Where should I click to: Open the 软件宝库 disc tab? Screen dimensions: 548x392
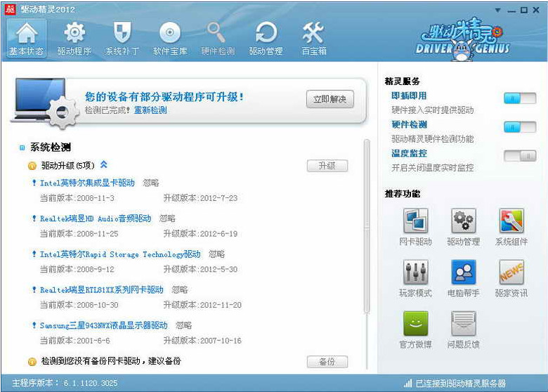(x=170, y=38)
